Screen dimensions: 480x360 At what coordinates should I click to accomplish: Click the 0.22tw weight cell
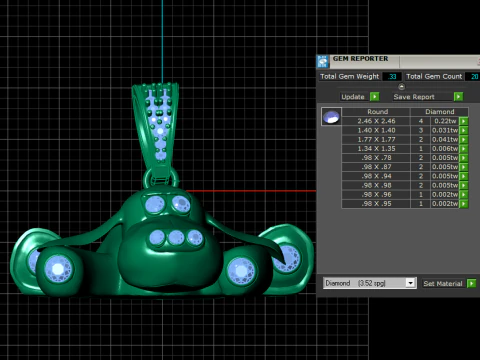pos(445,121)
